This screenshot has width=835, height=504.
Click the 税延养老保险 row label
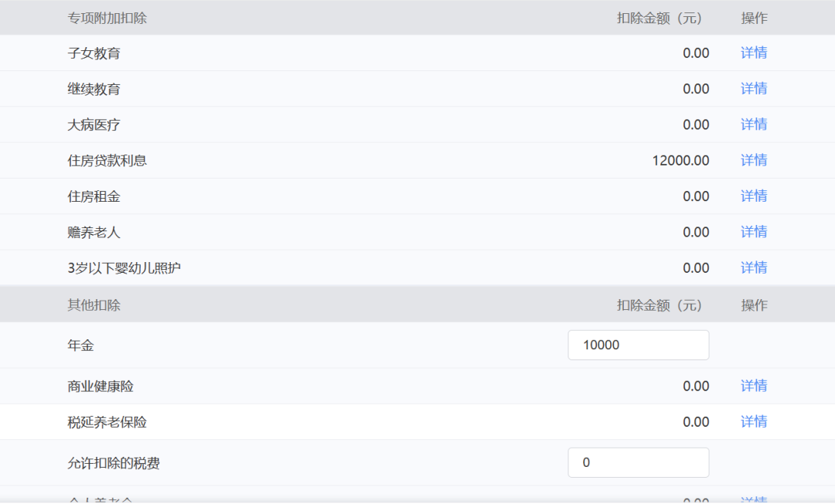[x=107, y=422]
